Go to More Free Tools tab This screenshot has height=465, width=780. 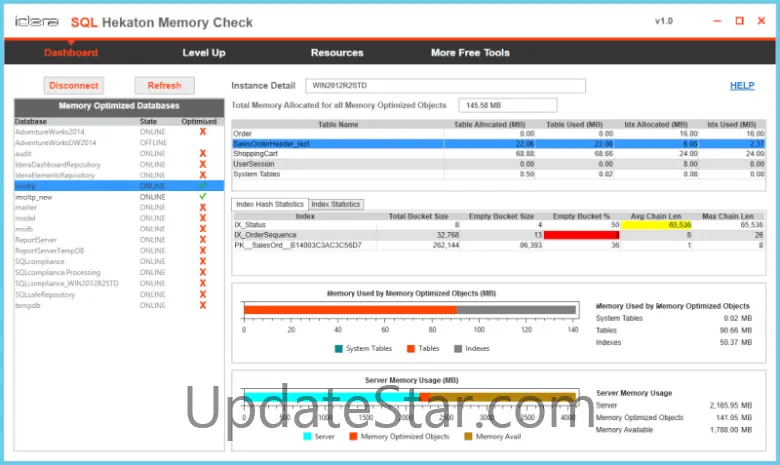click(x=470, y=53)
